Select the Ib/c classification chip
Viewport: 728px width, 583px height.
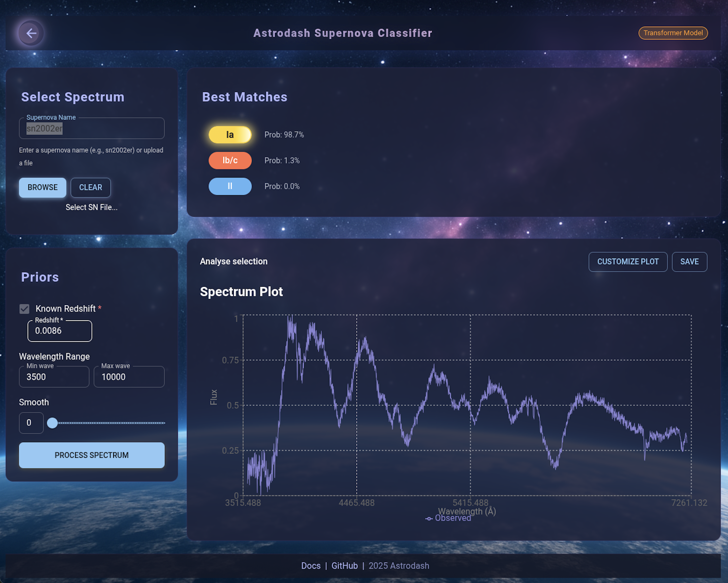click(x=230, y=160)
